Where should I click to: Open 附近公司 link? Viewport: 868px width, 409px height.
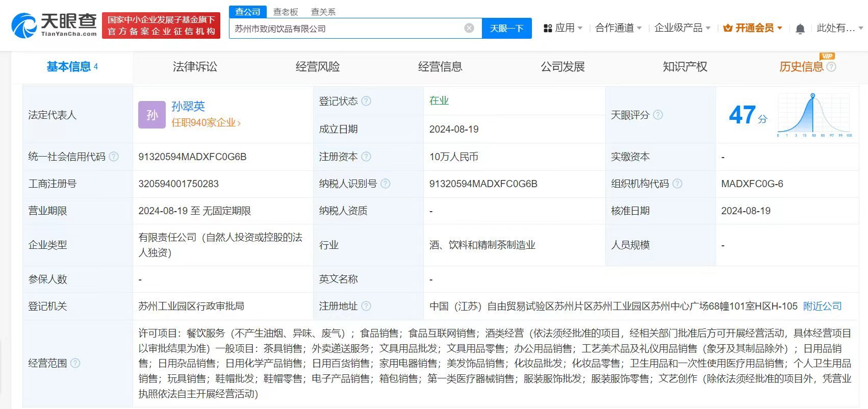click(822, 306)
